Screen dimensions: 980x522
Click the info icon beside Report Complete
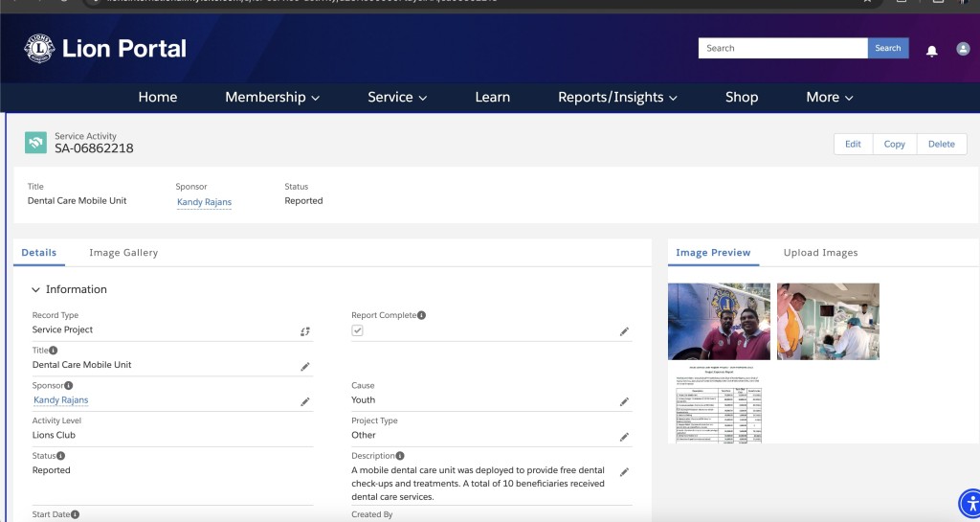point(422,315)
